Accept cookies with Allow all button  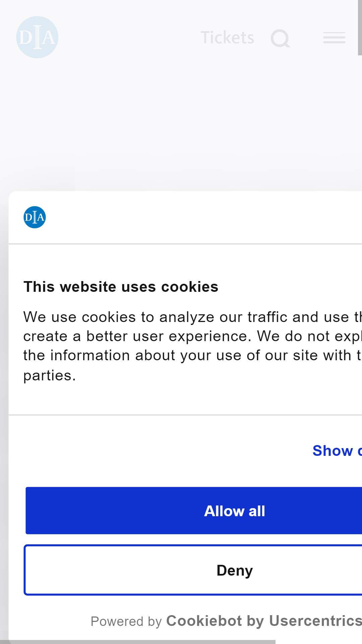[x=194, y=511]
